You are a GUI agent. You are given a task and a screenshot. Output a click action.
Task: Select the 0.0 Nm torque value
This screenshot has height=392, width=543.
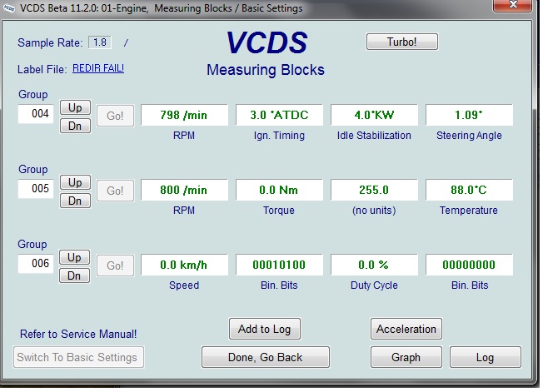279,190
